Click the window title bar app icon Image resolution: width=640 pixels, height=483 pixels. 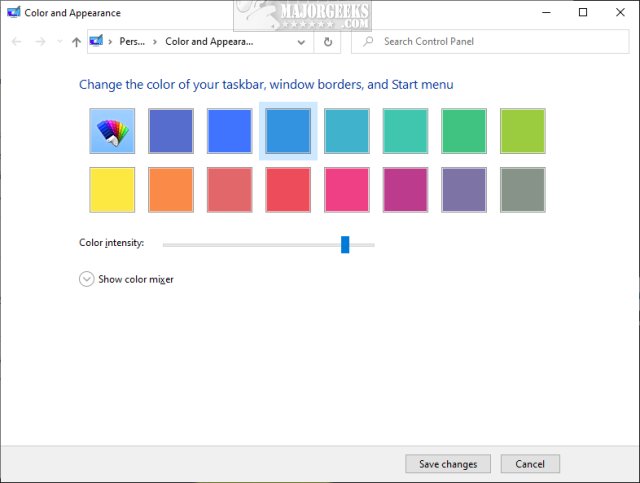pyautogui.click(x=13, y=12)
